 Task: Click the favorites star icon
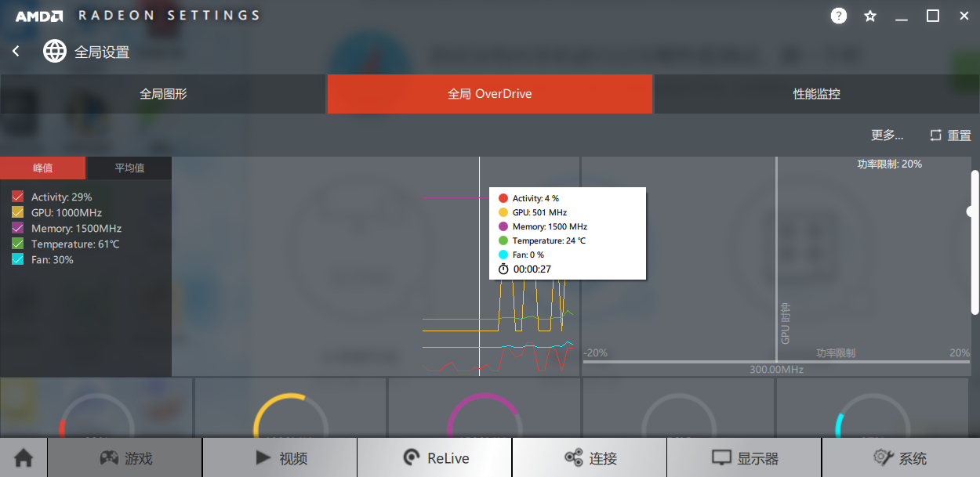pyautogui.click(x=870, y=16)
